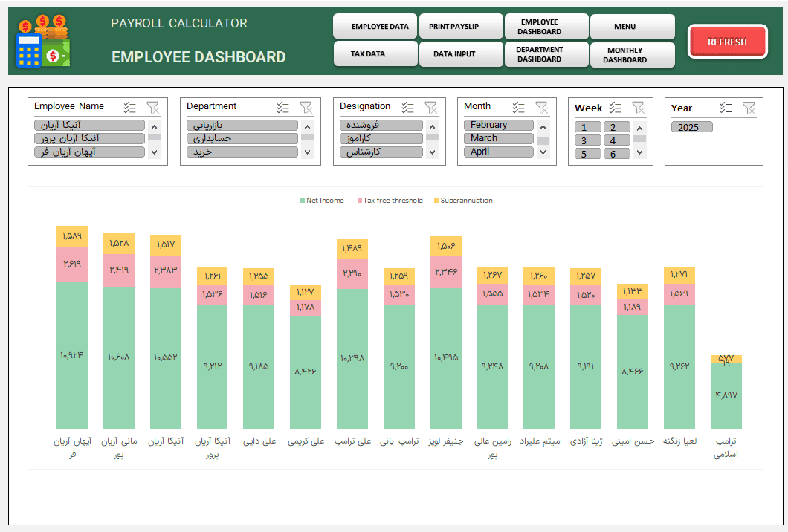Select آنیکا آریان پرور slicer item

89,138
